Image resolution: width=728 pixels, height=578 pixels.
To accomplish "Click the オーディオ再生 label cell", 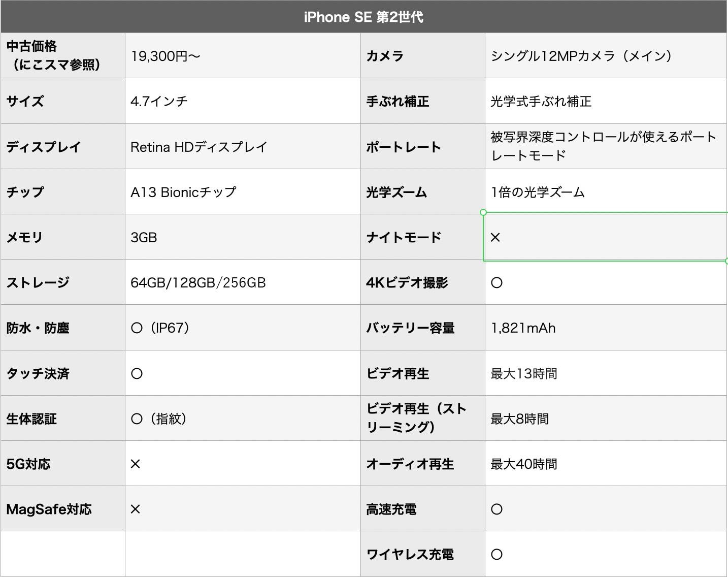I will (x=423, y=463).
